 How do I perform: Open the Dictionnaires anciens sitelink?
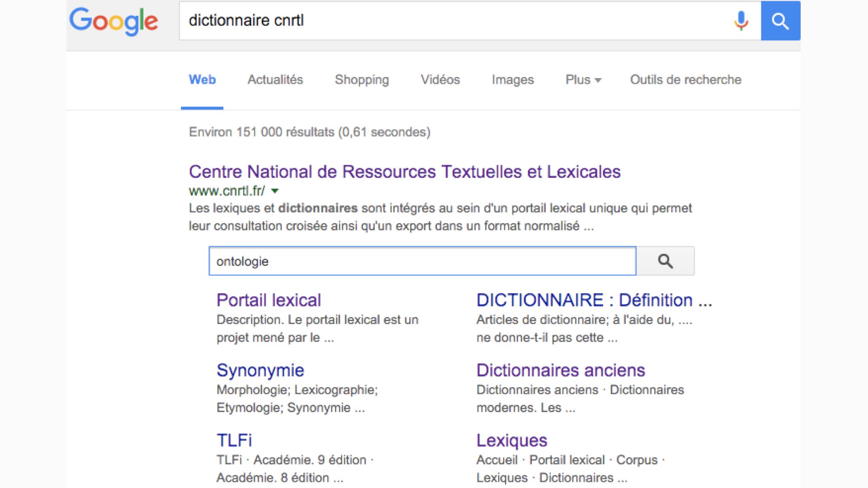(561, 371)
